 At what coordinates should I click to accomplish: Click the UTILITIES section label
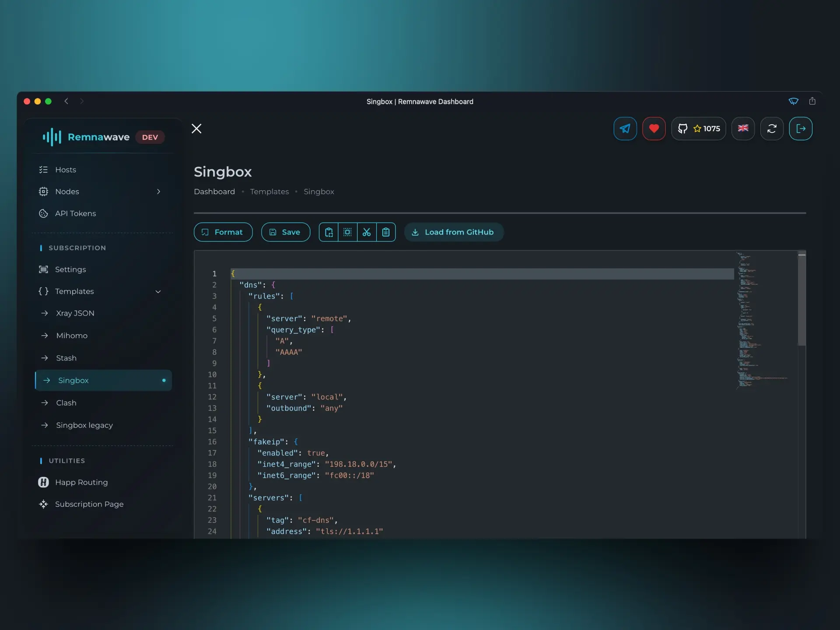[x=67, y=461]
